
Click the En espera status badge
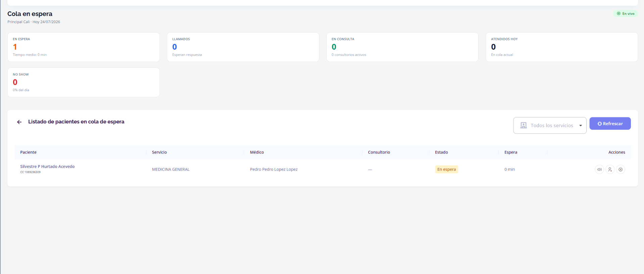coord(446,169)
